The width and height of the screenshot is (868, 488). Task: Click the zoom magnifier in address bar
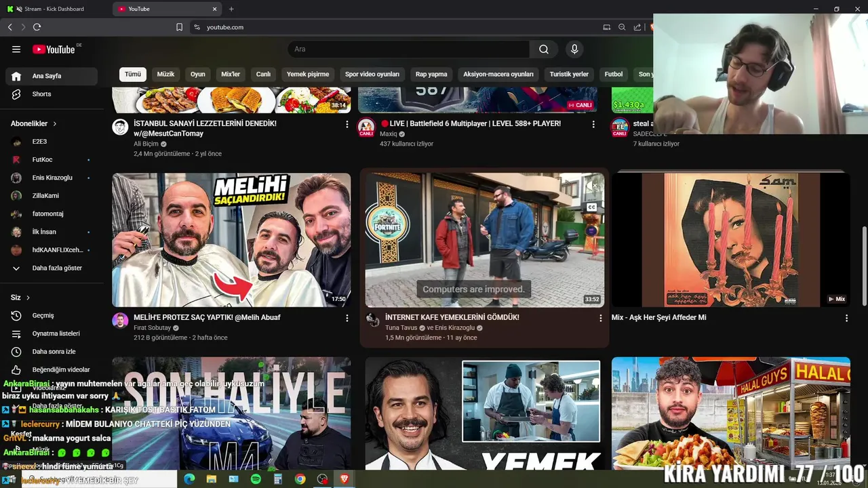coord(622,27)
